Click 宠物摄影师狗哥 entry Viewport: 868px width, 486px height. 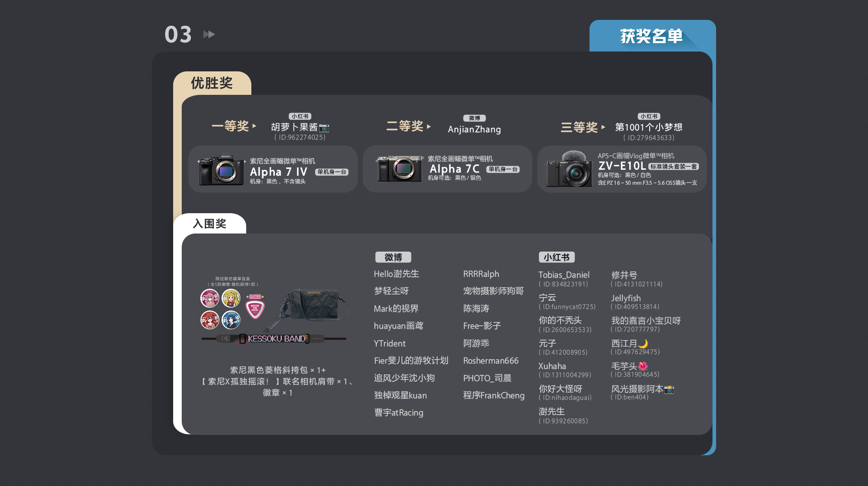493,291
